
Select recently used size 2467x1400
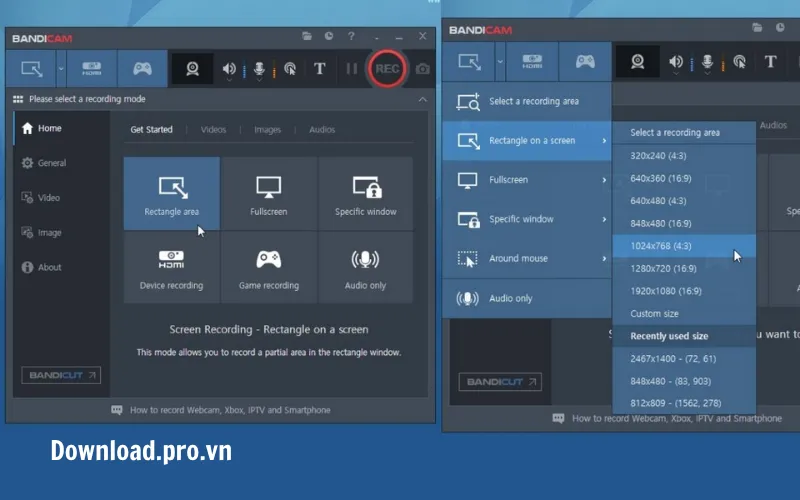[x=672, y=358]
